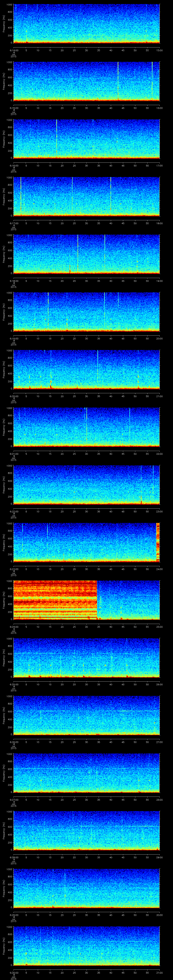Click the '15:00' end time label

click(159, 50)
